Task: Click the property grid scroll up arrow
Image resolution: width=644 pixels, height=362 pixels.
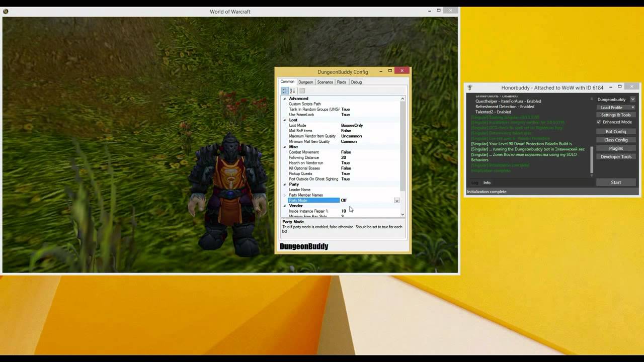Action: tap(403, 99)
